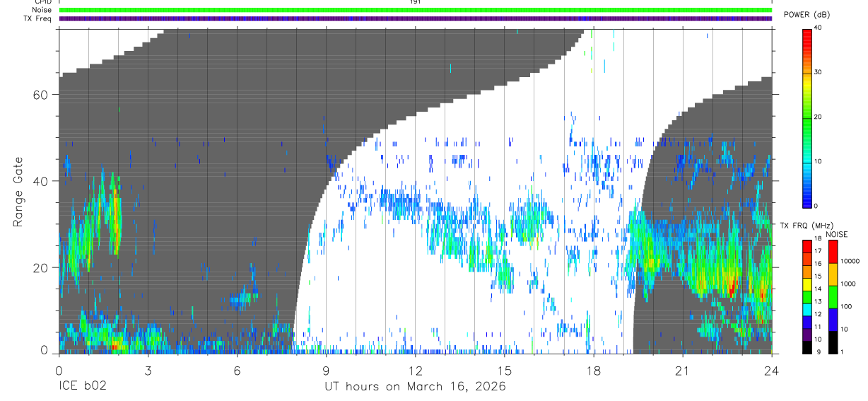Click the 'ICE b02' radar label
The width and height of the screenshot is (868, 401).
84,388
